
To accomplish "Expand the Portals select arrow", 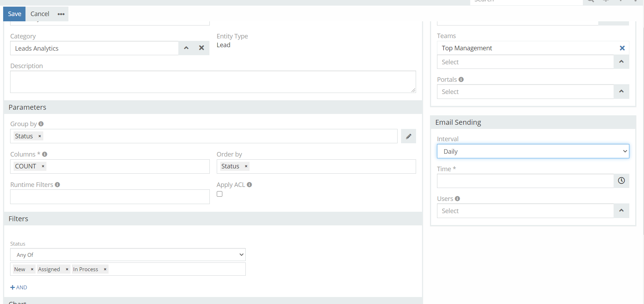I will (621, 92).
